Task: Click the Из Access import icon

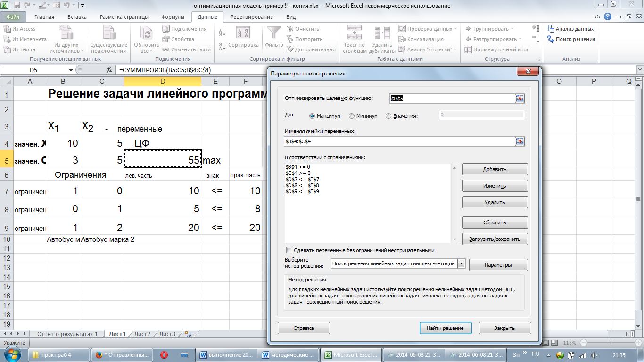Action: coord(7,29)
